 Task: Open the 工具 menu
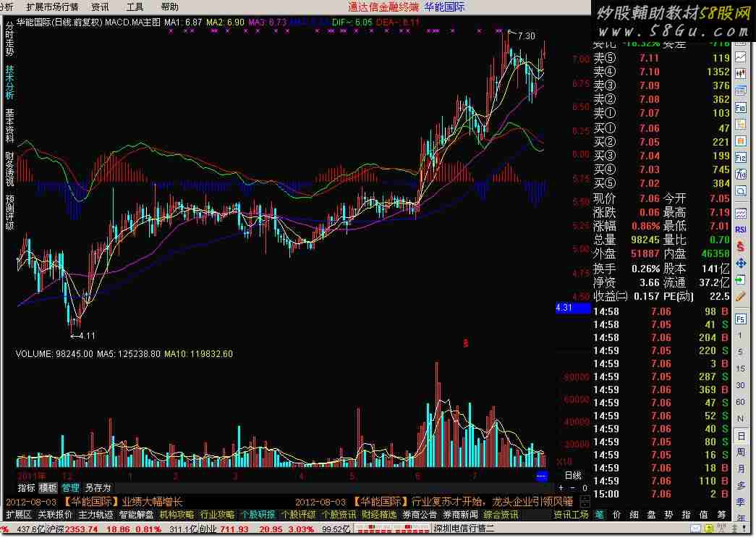135,7
